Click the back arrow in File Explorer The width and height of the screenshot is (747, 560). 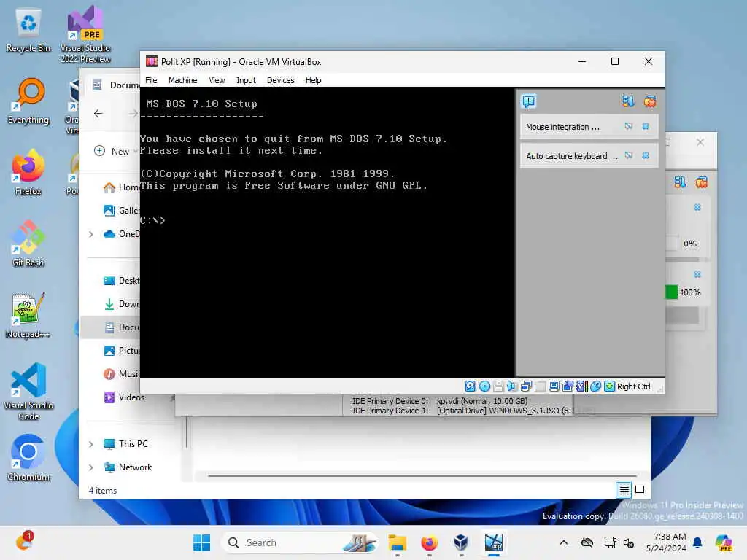pyautogui.click(x=98, y=113)
